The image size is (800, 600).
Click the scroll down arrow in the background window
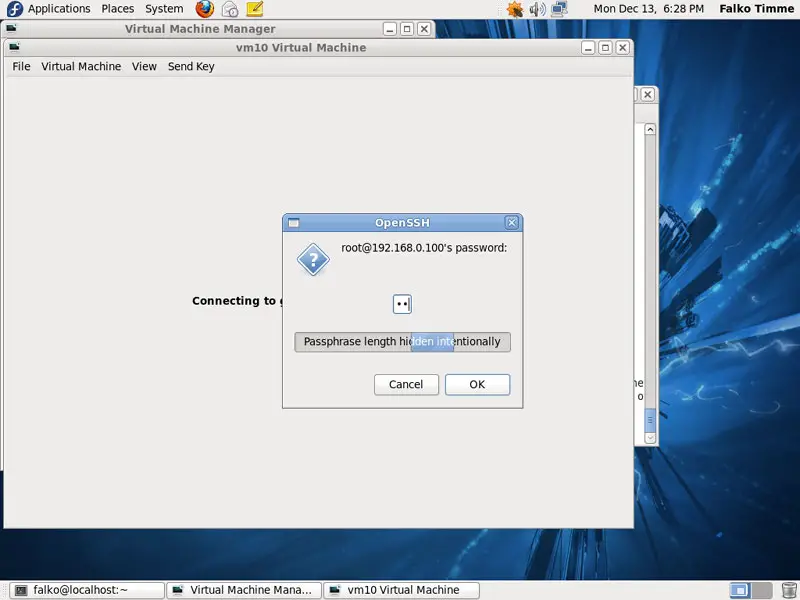tap(649, 437)
